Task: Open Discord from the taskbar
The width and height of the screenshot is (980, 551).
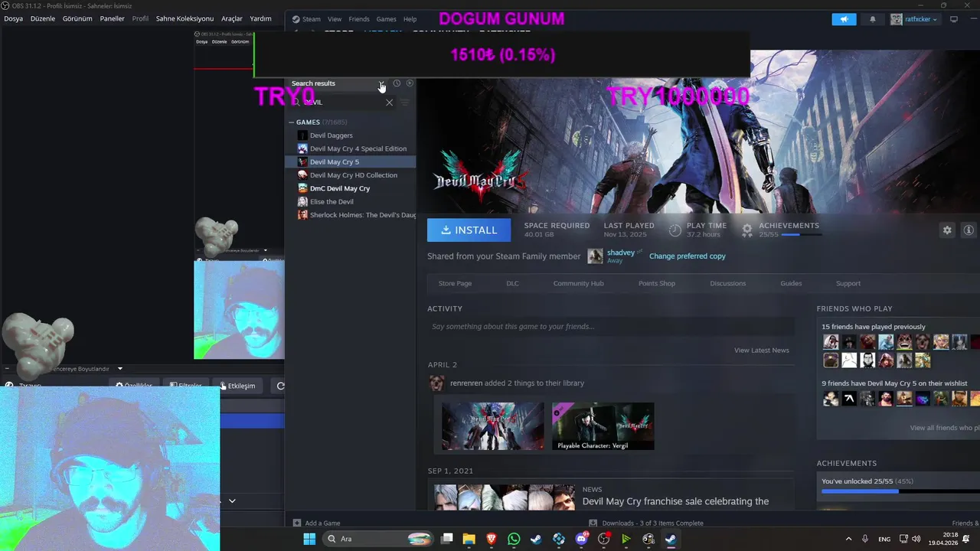Action: [581, 539]
